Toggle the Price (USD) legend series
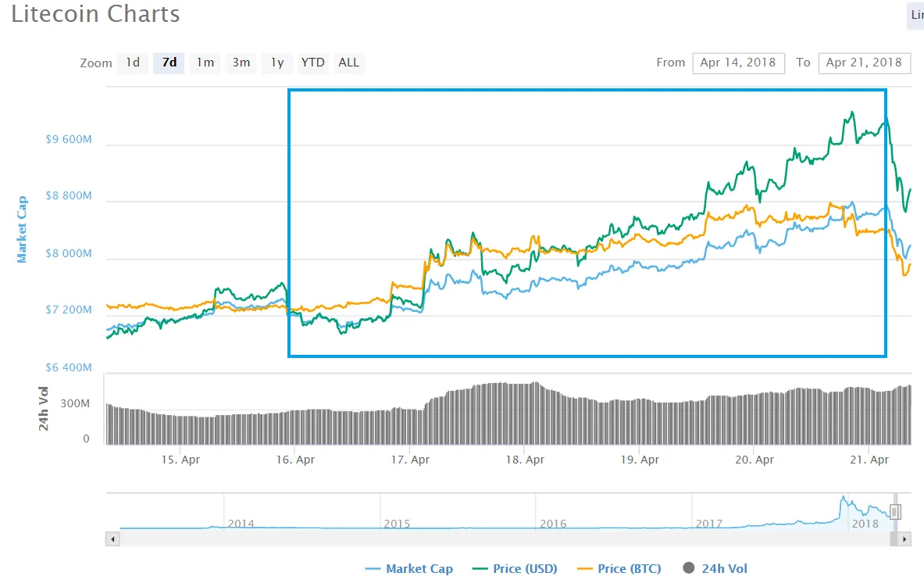This screenshot has height=587, width=924. (515, 569)
